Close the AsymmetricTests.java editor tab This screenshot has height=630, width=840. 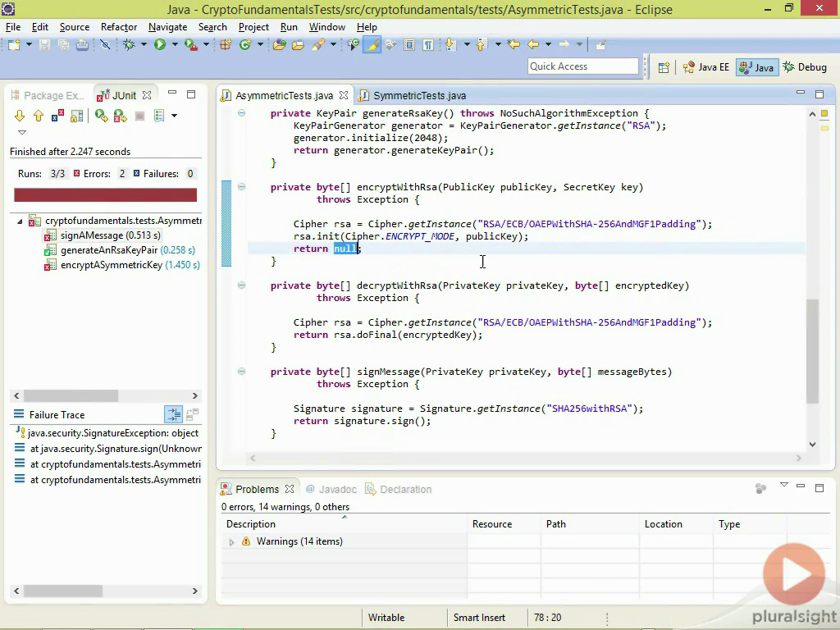pyautogui.click(x=344, y=95)
